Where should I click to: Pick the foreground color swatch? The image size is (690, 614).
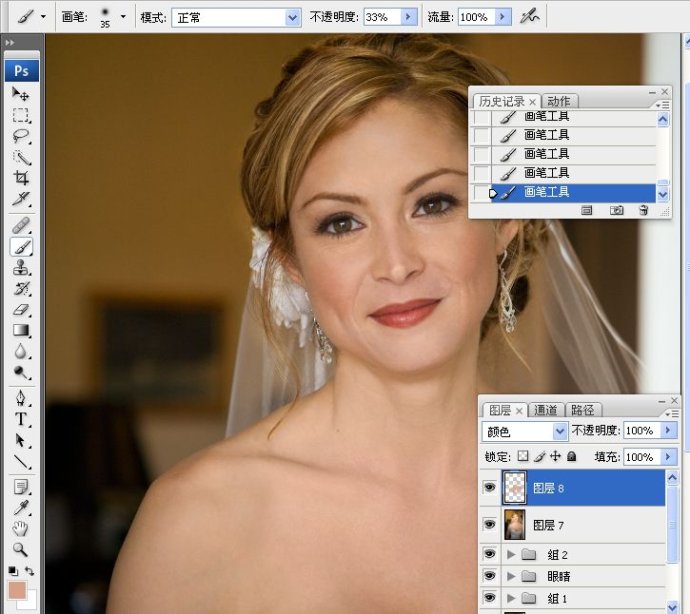click(x=18, y=590)
